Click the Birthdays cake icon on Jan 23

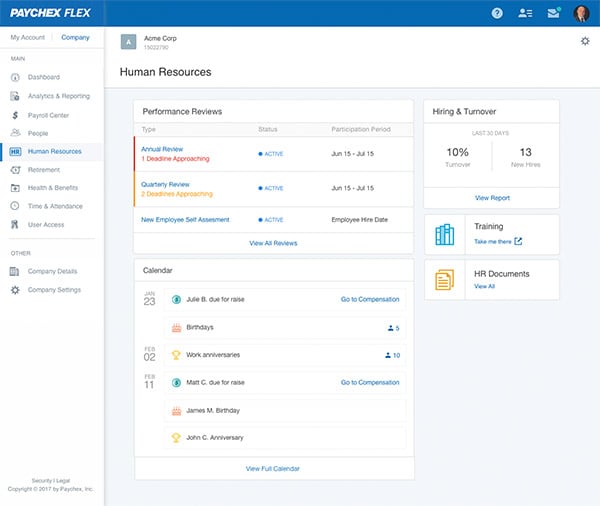(x=176, y=328)
